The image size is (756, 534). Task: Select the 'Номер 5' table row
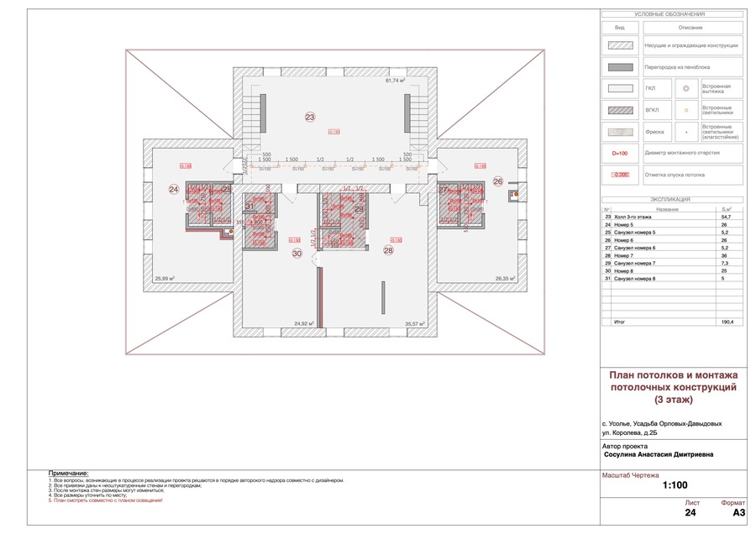click(672, 224)
